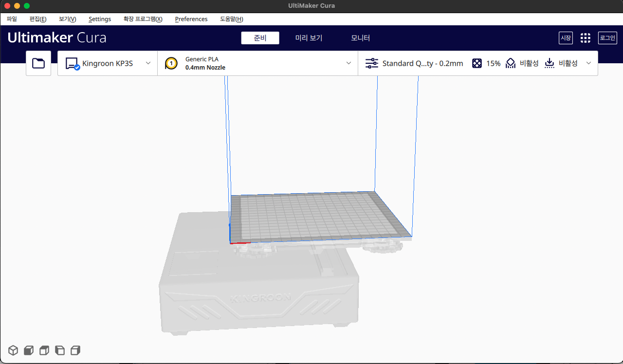Click the Ultimaker Cura logo
This screenshot has width=623, height=364.
pos(57,38)
